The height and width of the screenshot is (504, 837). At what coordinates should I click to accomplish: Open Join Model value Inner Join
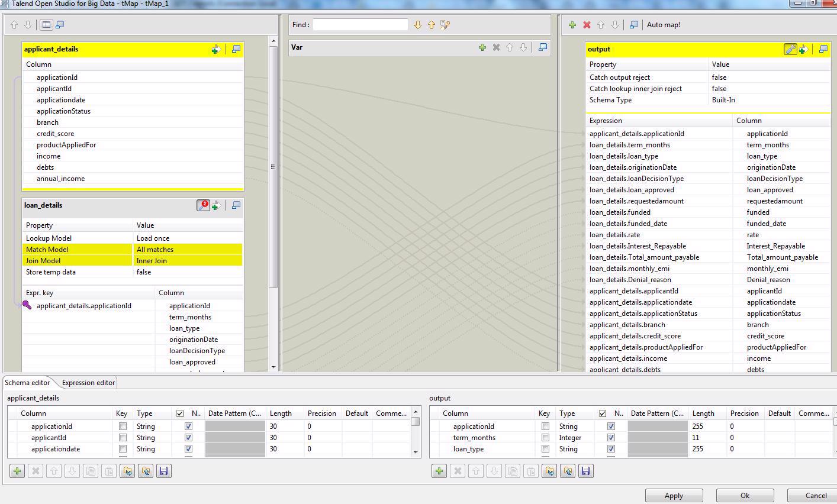tap(188, 261)
